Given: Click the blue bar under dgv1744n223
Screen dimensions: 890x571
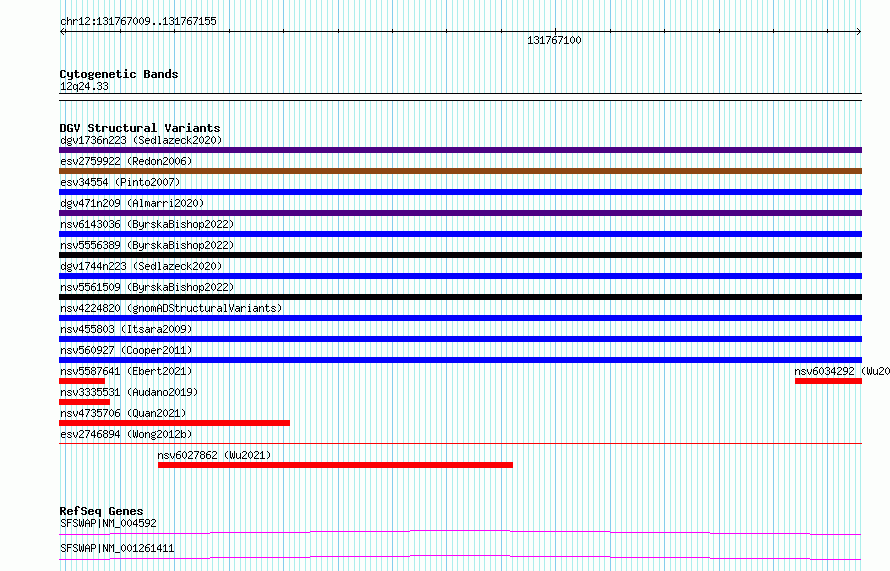Looking at the screenshot, I should (x=460, y=276).
